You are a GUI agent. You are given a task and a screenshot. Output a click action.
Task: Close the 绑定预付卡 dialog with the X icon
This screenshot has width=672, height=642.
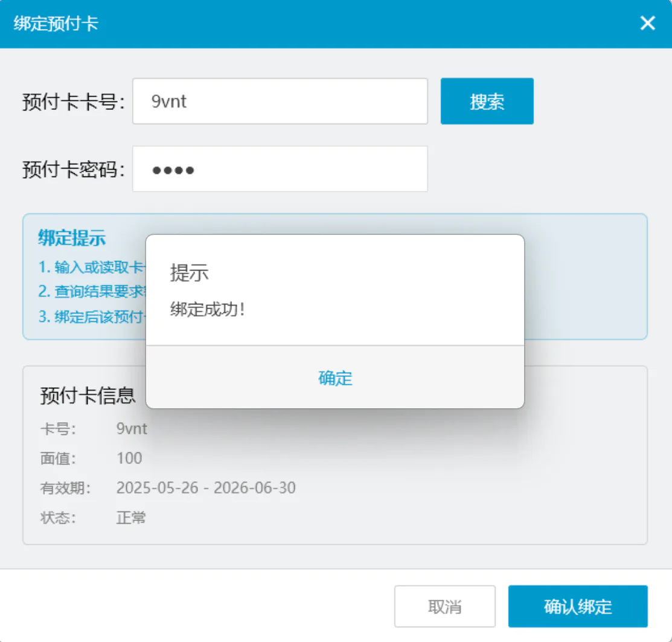pyautogui.click(x=648, y=23)
